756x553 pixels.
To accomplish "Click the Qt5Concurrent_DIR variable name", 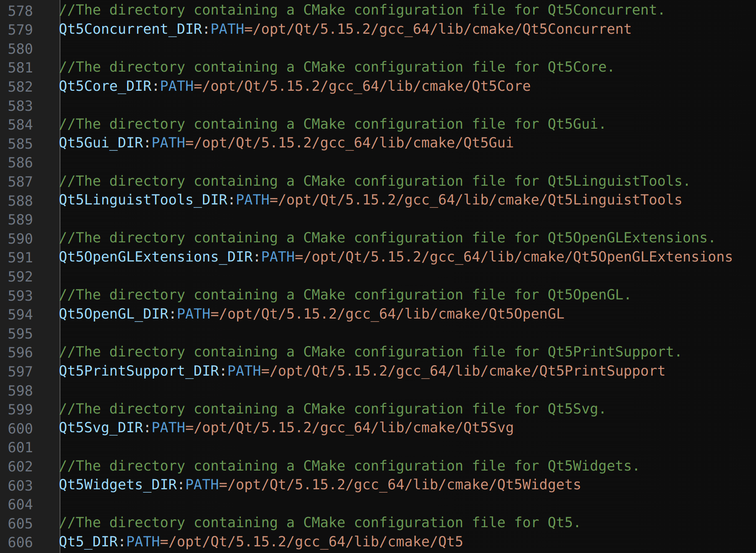I will click(130, 29).
